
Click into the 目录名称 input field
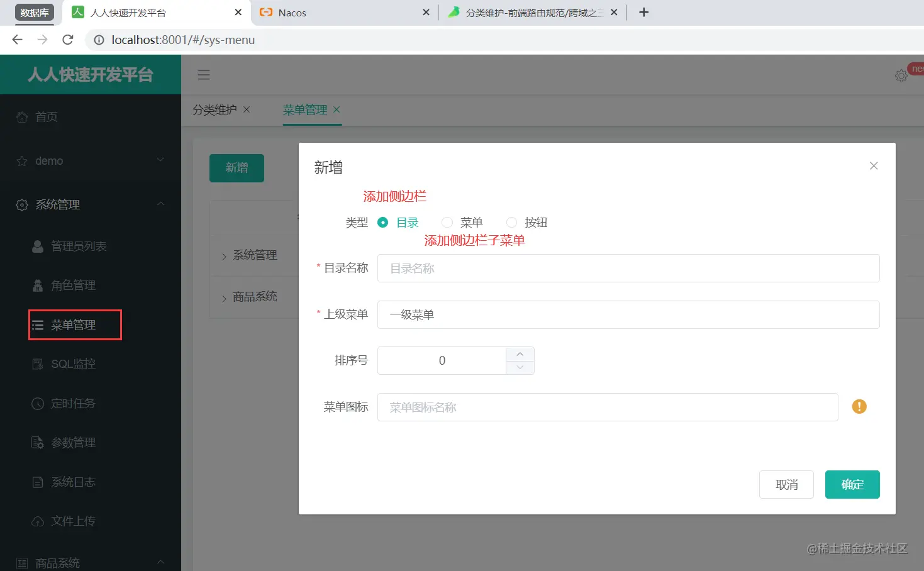click(628, 269)
